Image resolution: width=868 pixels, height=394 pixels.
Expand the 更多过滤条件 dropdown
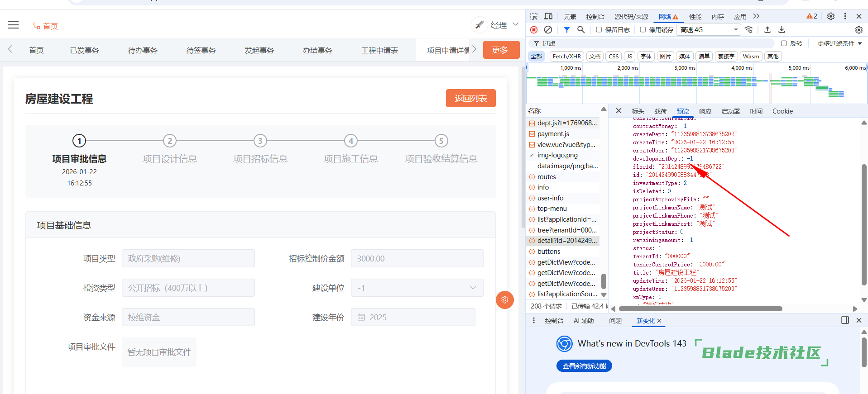(x=839, y=43)
